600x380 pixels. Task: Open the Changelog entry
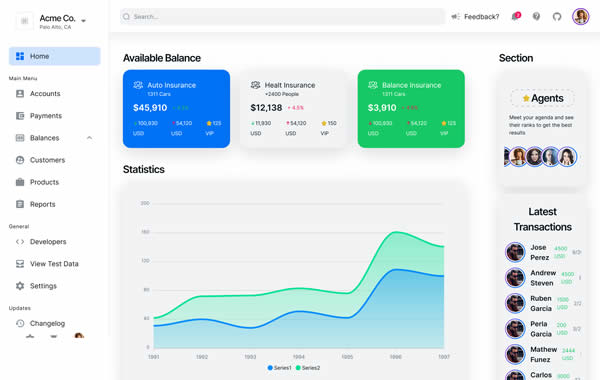click(x=55, y=323)
